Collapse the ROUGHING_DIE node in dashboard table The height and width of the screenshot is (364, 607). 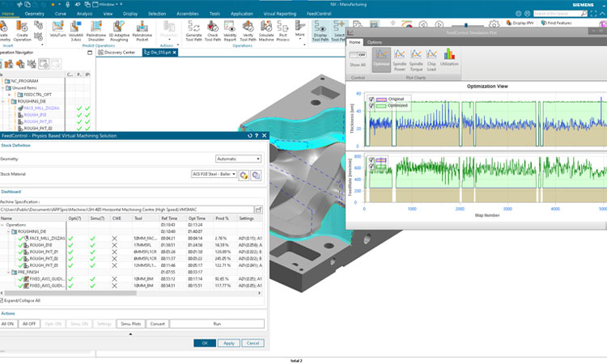[x=9, y=231]
